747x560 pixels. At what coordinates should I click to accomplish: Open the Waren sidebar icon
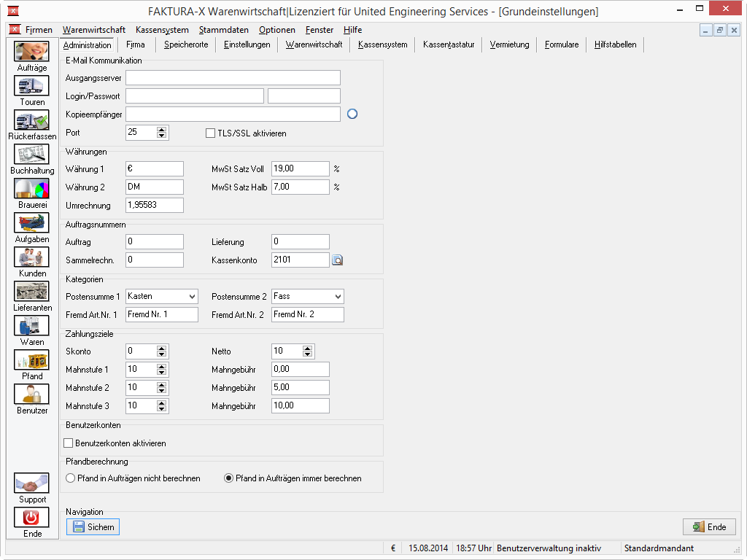pyautogui.click(x=31, y=326)
